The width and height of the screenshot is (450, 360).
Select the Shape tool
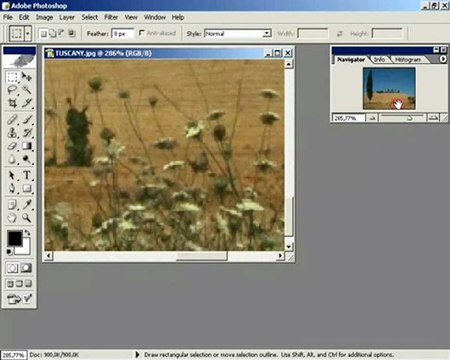[x=27, y=188]
